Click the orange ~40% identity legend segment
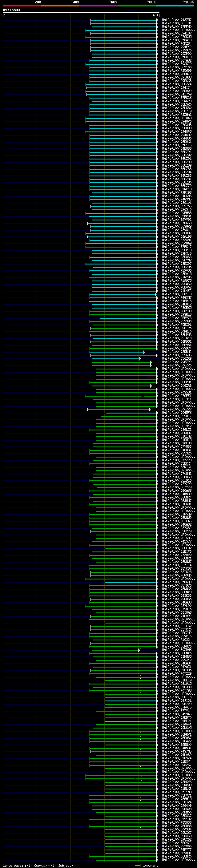This screenshot has width=197, height=868. (x=60, y=6)
